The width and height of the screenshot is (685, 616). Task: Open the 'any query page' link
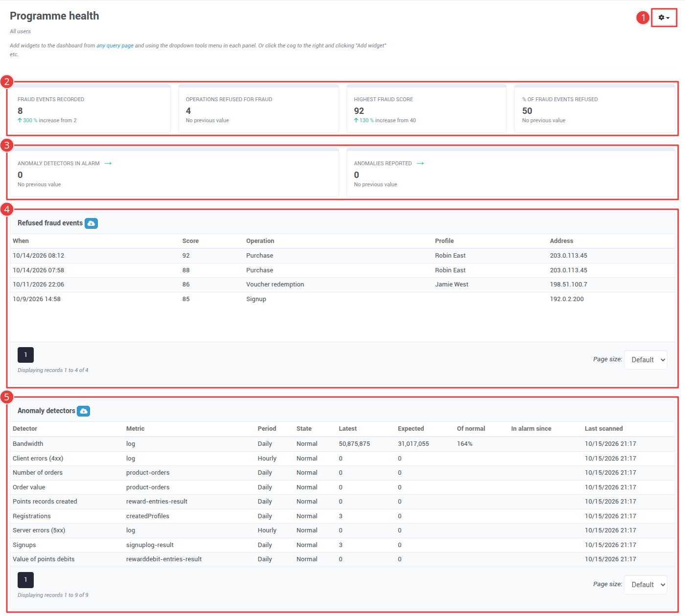tap(115, 45)
